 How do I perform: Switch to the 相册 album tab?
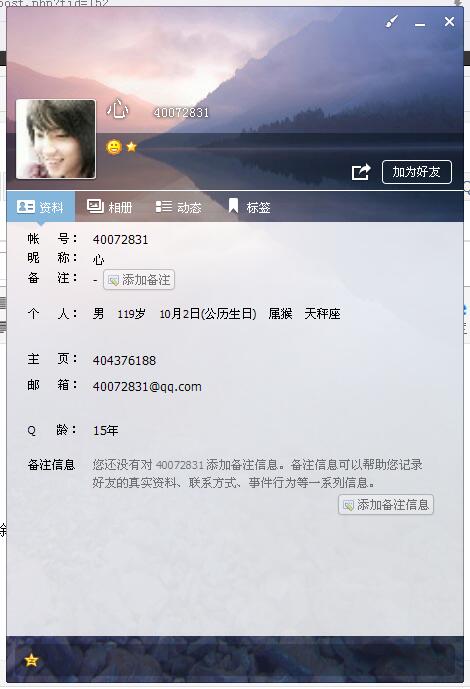tap(110, 207)
